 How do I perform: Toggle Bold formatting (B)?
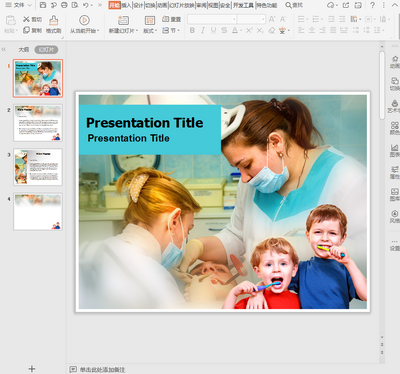click(x=192, y=30)
